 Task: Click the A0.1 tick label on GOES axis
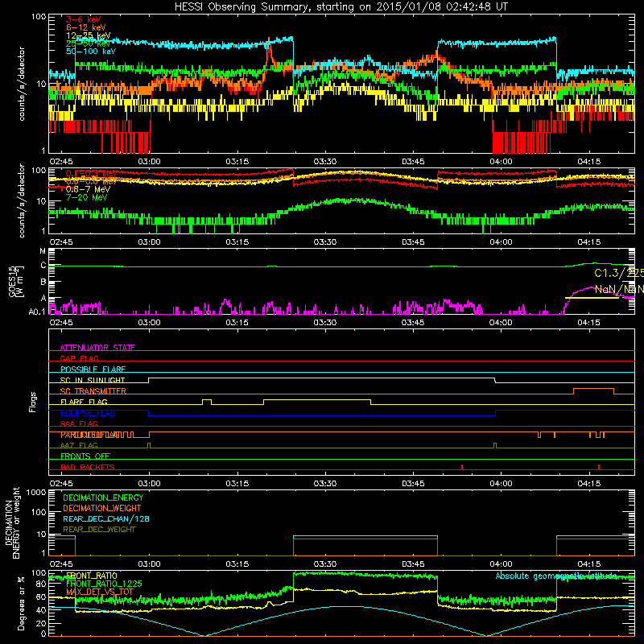click(x=37, y=312)
